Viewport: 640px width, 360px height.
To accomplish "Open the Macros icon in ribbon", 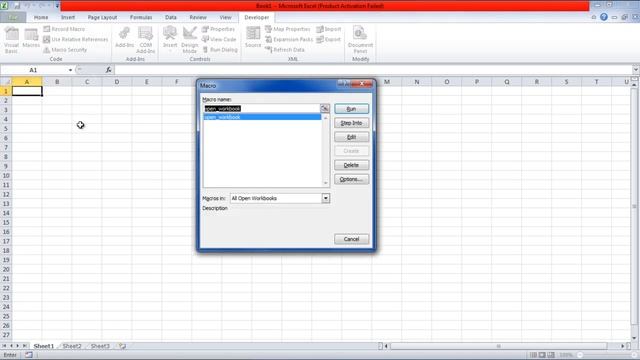I will coord(31,39).
